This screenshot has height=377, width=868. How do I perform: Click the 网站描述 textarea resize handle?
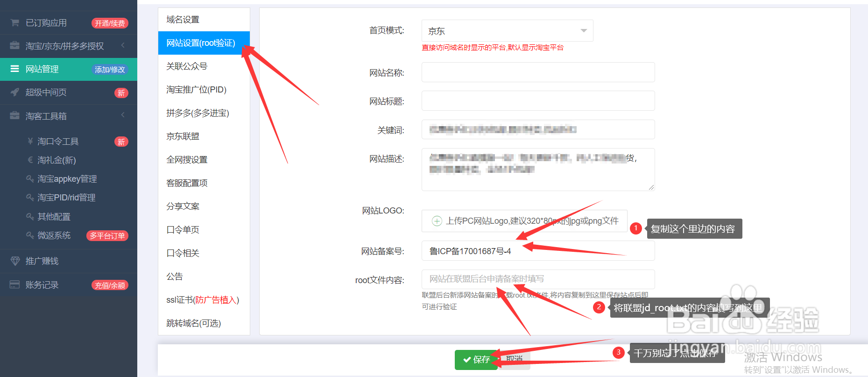(x=651, y=187)
